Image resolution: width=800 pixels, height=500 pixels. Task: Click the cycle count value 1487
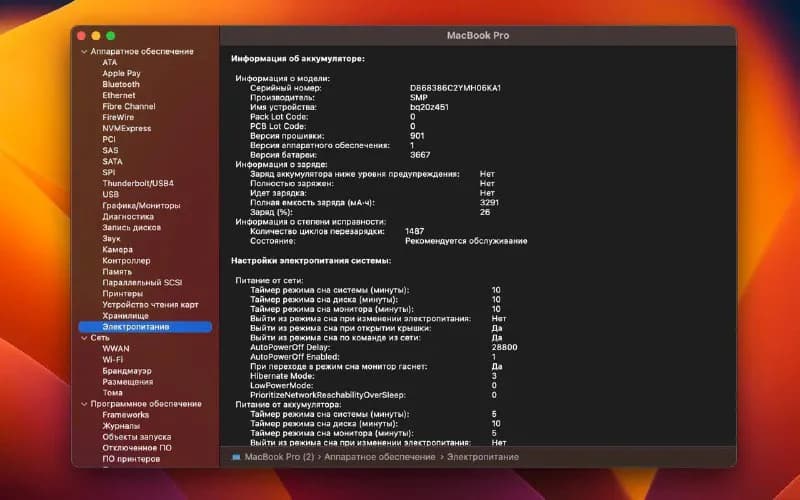pyautogui.click(x=414, y=231)
